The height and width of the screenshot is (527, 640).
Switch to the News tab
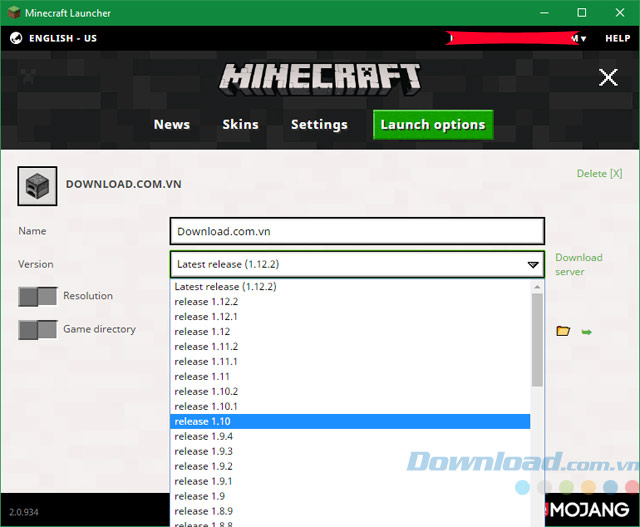(x=171, y=125)
